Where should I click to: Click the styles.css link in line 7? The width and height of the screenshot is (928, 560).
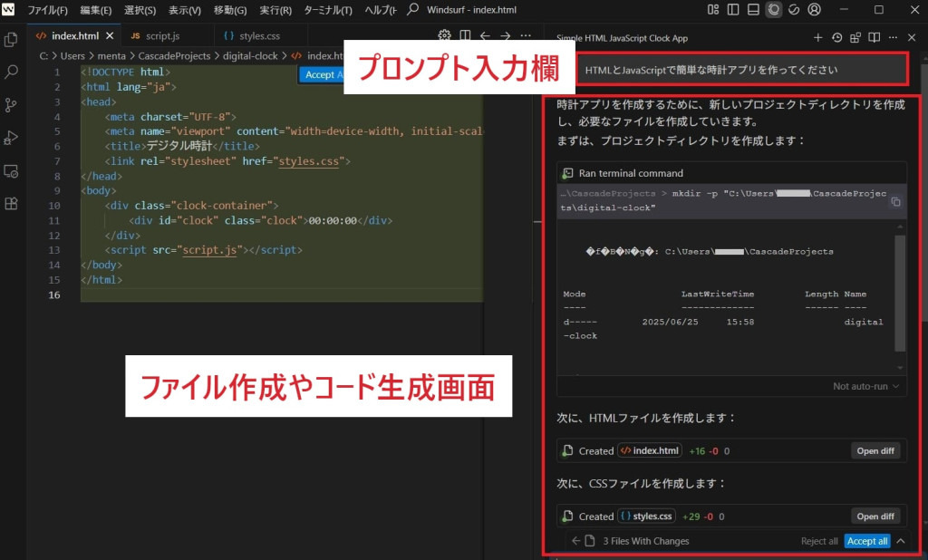click(x=308, y=161)
